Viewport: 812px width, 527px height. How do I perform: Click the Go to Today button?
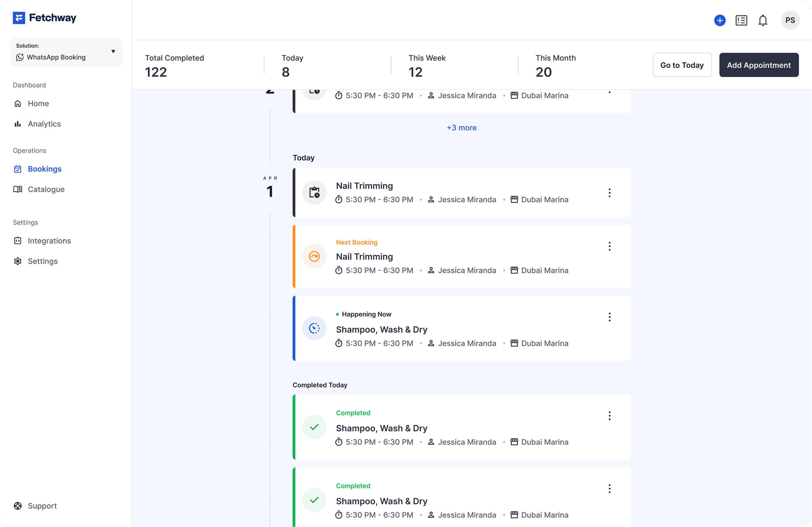click(x=682, y=65)
